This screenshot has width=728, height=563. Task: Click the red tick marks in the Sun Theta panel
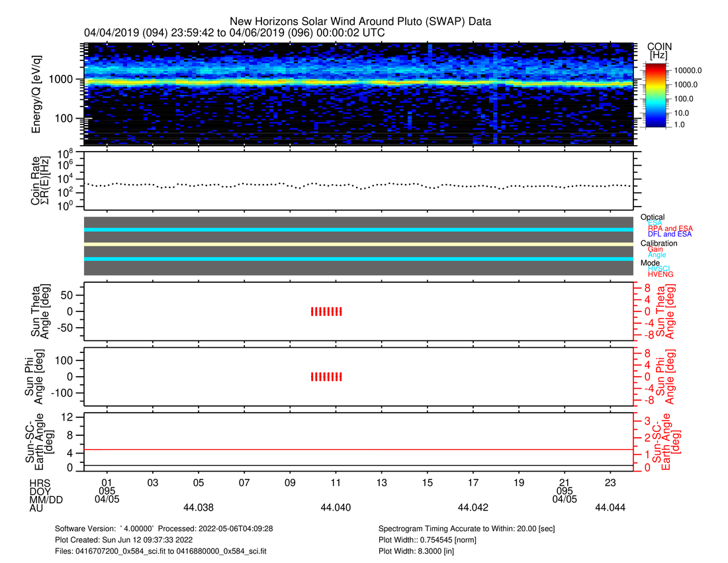click(x=326, y=311)
